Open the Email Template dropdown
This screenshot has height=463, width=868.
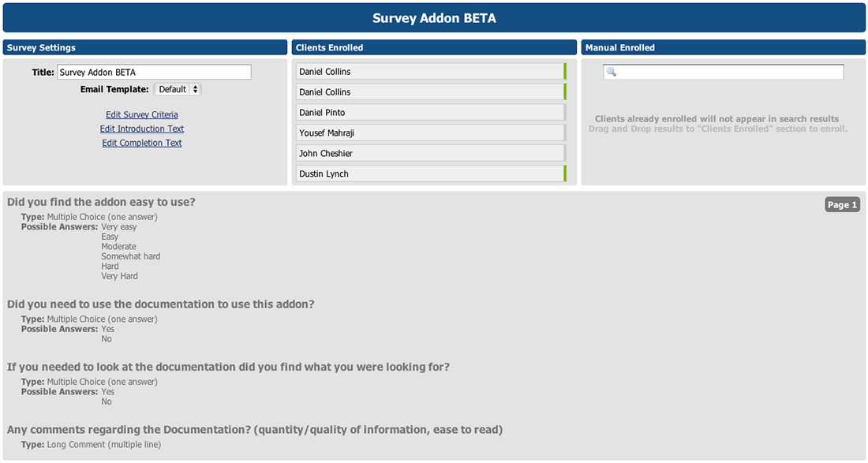(x=178, y=90)
